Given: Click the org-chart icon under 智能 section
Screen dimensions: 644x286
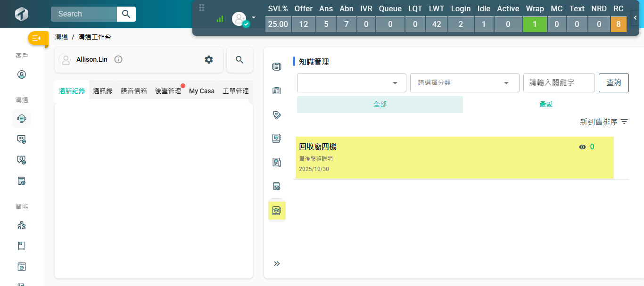Looking at the screenshot, I should (x=21, y=225).
